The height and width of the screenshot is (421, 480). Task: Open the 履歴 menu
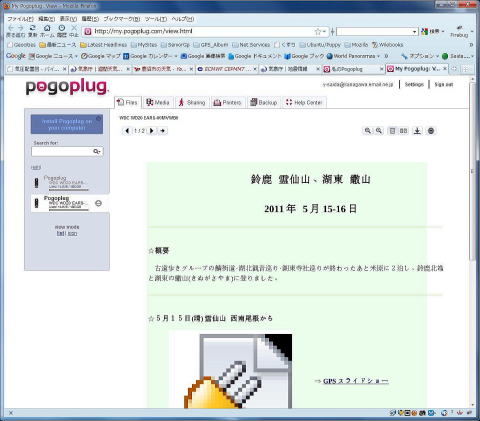point(90,19)
